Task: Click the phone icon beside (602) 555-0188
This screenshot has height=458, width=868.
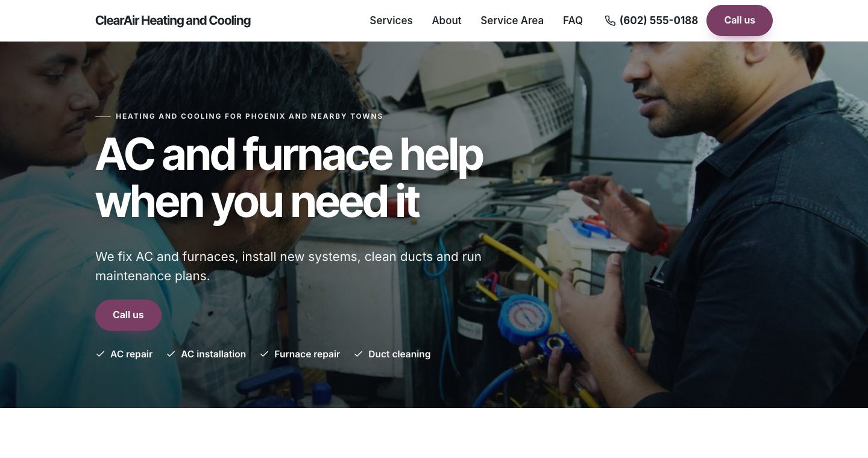Action: pyautogui.click(x=610, y=20)
